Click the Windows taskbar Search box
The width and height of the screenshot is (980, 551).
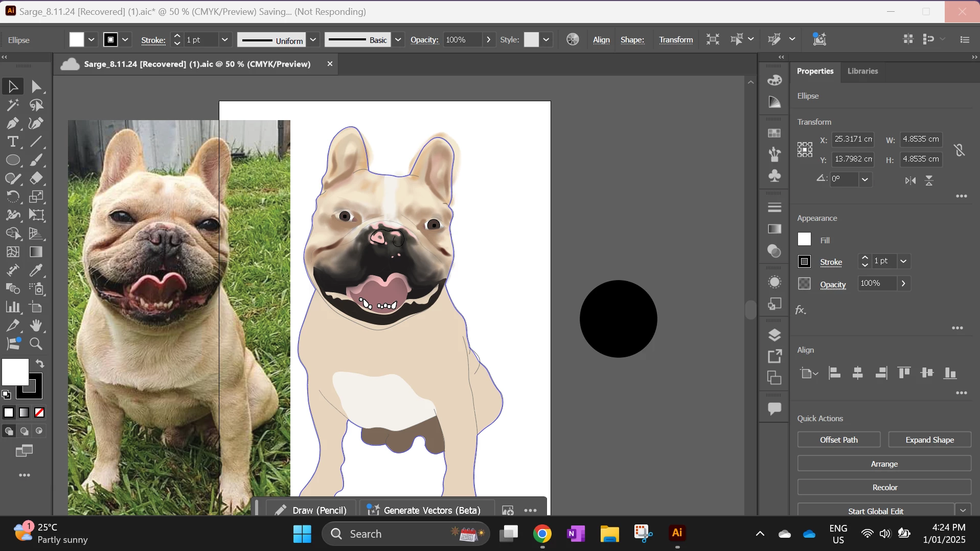[x=405, y=534]
